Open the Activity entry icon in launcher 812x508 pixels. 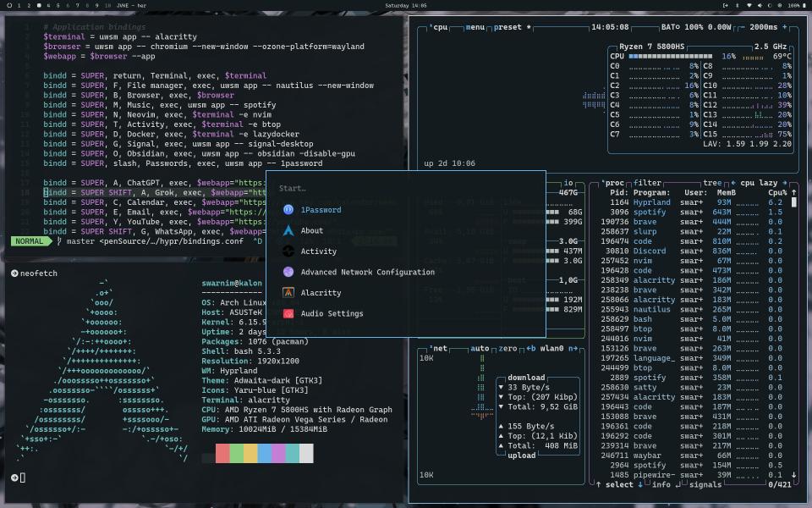(x=288, y=251)
